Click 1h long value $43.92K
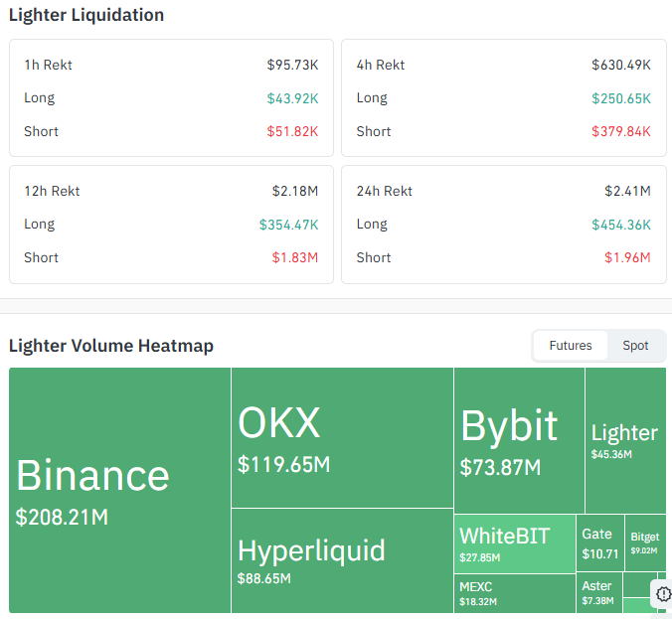This screenshot has width=672, height=619. tap(292, 98)
